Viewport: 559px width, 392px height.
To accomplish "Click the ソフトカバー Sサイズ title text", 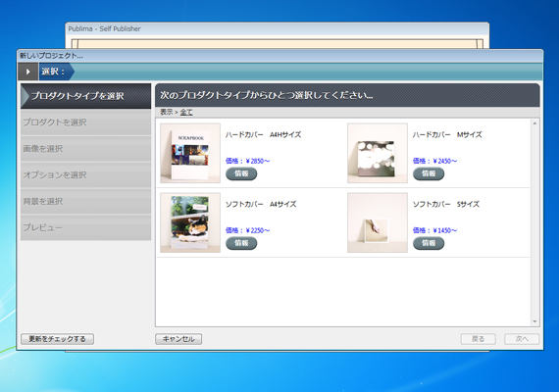I will pyautogui.click(x=446, y=204).
